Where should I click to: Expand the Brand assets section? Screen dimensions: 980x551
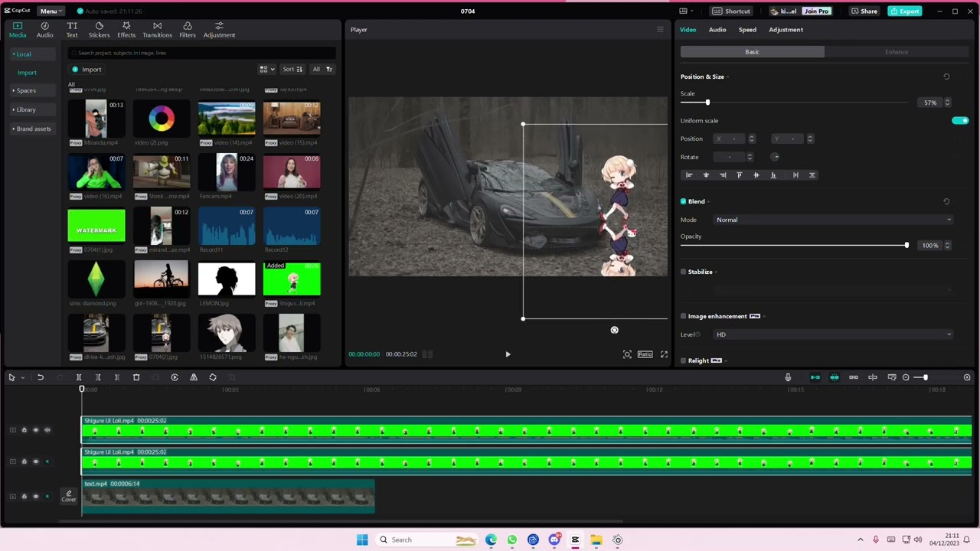(x=31, y=129)
